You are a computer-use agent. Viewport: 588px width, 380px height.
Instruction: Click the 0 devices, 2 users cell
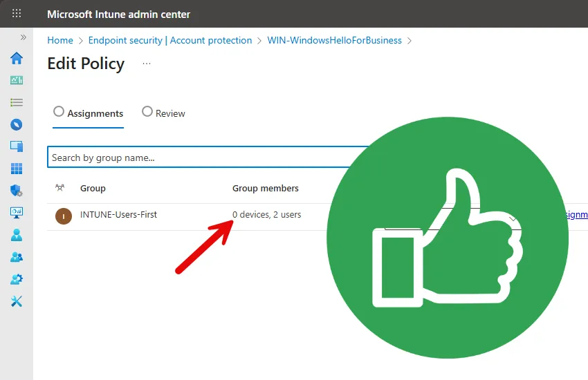click(266, 214)
